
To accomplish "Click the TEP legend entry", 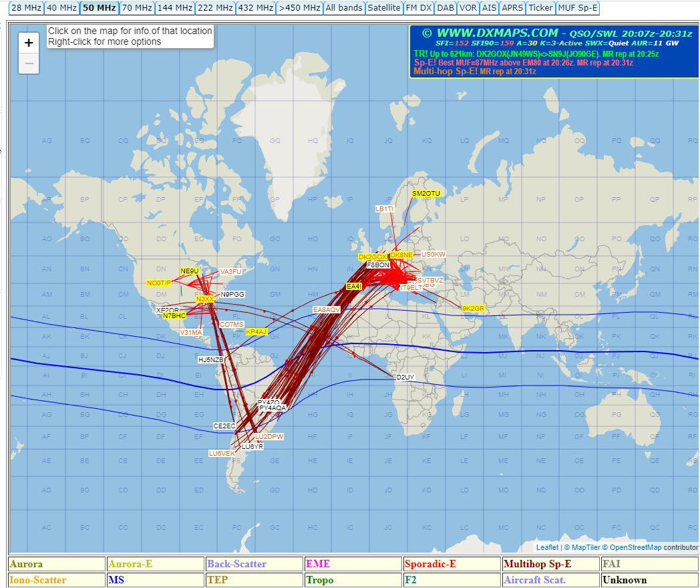I will [x=254, y=580].
